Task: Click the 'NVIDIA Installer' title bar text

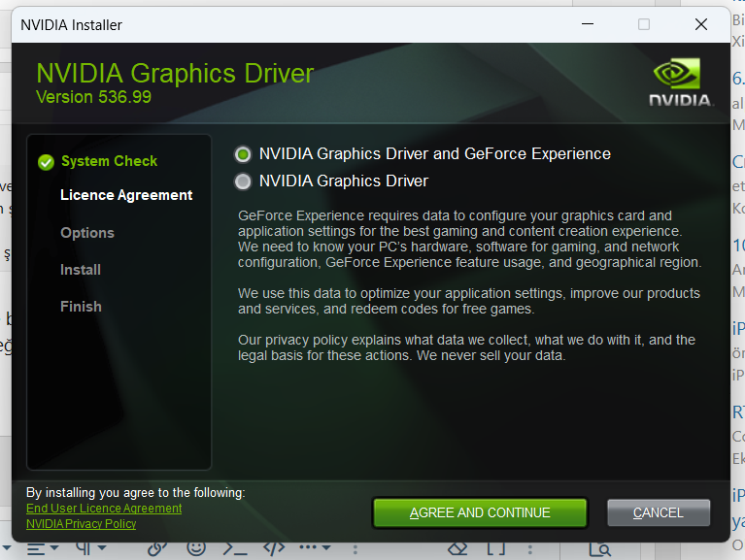Action: pos(71,24)
